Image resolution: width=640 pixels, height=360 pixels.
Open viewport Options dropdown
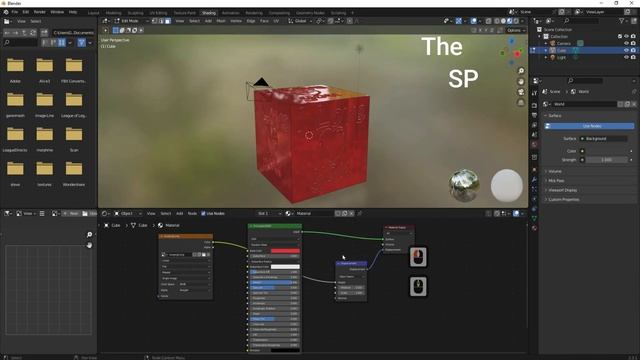(x=516, y=30)
